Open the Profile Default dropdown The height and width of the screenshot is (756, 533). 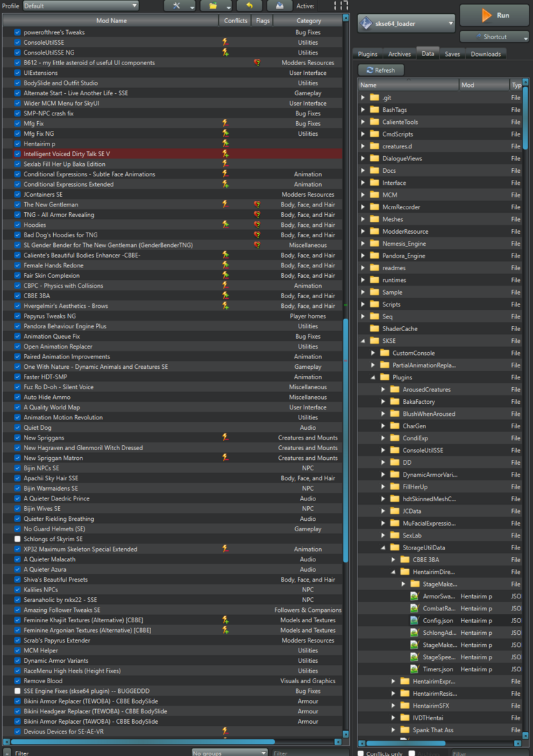[80, 6]
